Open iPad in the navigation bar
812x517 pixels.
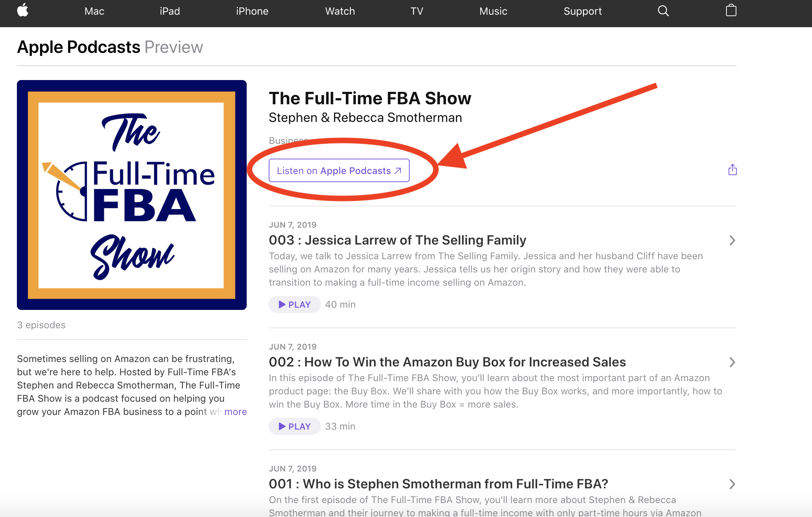tap(170, 11)
